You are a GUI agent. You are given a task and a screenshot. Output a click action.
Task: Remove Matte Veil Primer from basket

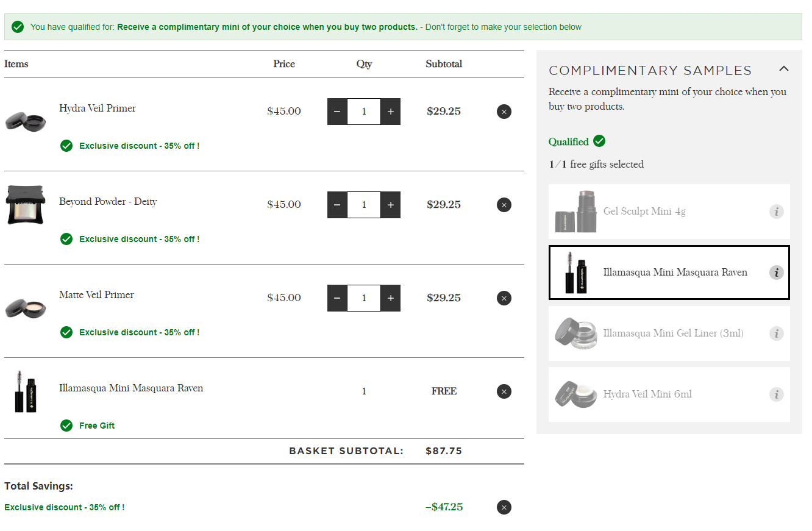tap(504, 298)
